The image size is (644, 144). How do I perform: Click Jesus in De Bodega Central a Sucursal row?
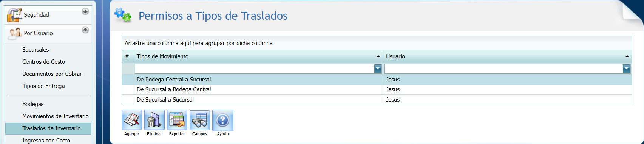(393, 80)
